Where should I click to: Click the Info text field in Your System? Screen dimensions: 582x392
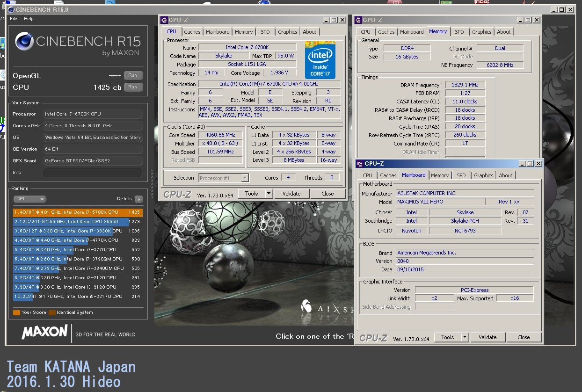93,173
